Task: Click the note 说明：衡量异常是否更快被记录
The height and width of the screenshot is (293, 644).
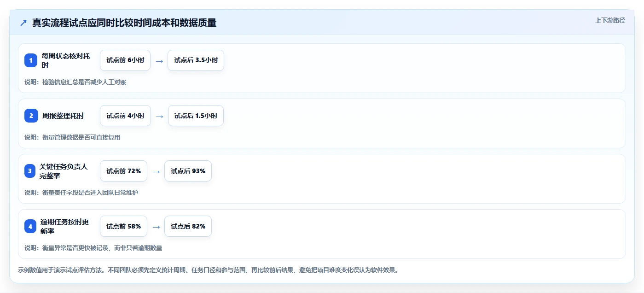Action: [93, 248]
